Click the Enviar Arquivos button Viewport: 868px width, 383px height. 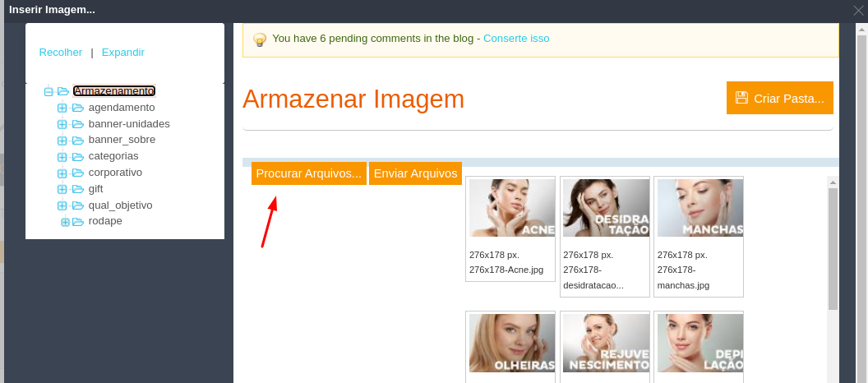(x=415, y=173)
